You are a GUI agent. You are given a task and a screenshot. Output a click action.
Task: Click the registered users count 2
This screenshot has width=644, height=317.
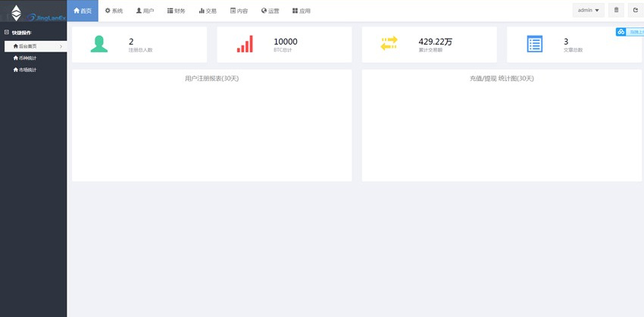tap(131, 42)
